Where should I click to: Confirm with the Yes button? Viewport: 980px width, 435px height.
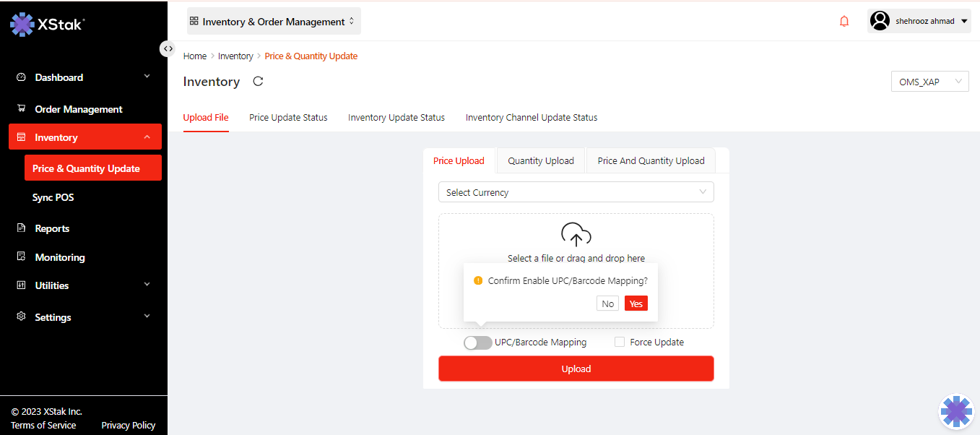(x=636, y=303)
